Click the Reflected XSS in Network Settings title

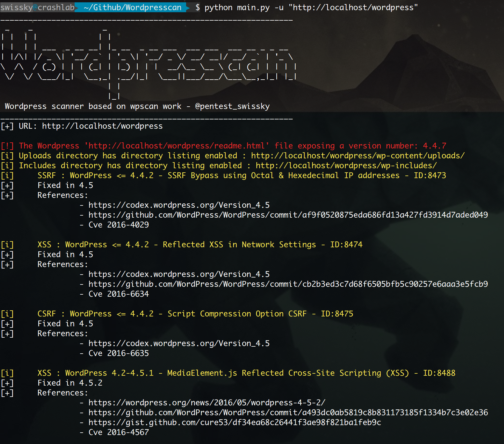point(200,245)
